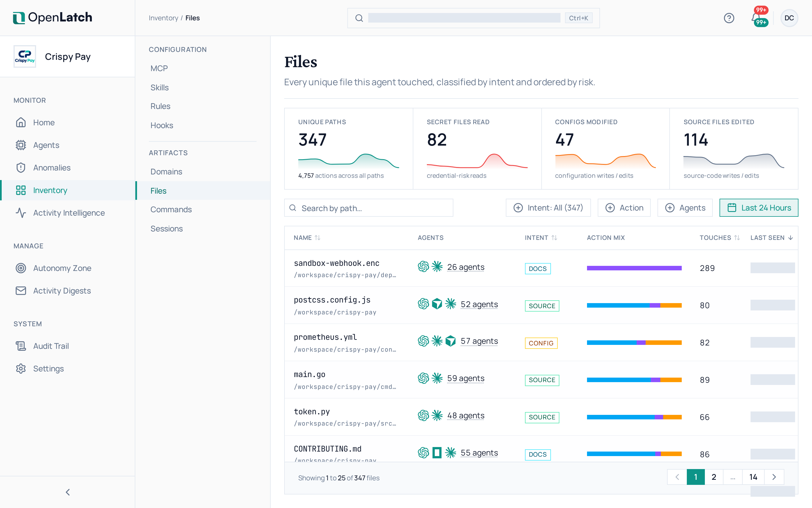Click the Crispy Pay organization logo
The image size is (812, 508).
(x=25, y=56)
